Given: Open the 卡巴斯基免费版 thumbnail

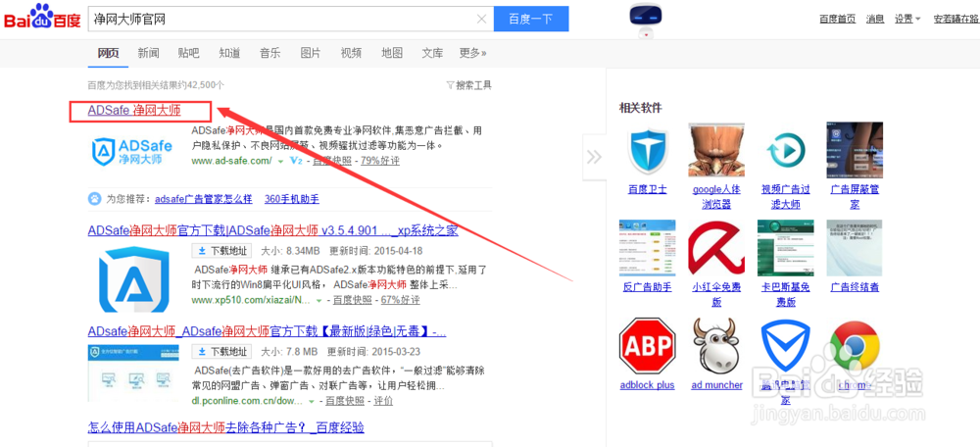Looking at the screenshot, I should click(x=785, y=248).
